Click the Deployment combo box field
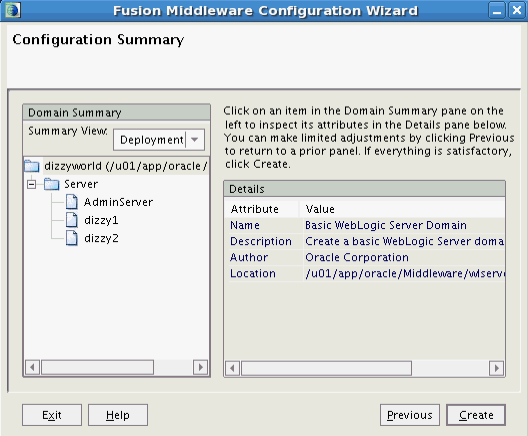 pyautogui.click(x=159, y=140)
